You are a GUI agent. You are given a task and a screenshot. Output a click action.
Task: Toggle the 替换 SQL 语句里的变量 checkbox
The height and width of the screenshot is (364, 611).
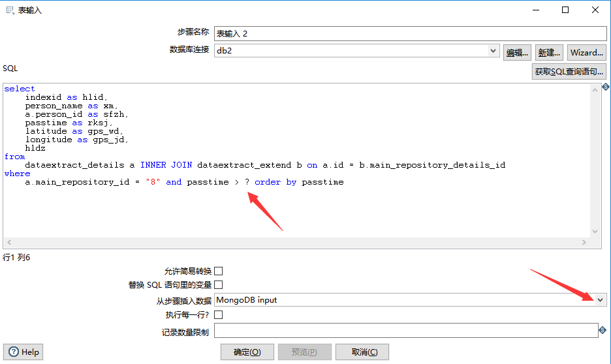click(x=219, y=285)
